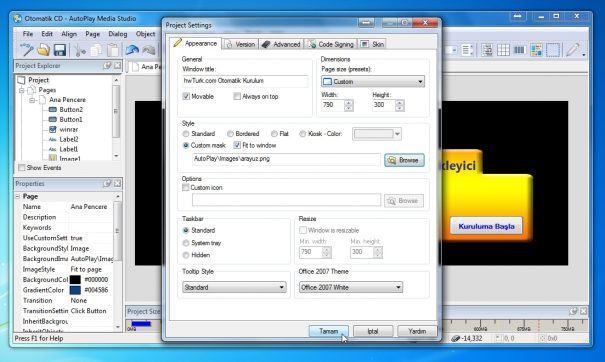605x362 pixels.
Task: Collapse the Pages node in project tree
Action: click(x=22, y=90)
